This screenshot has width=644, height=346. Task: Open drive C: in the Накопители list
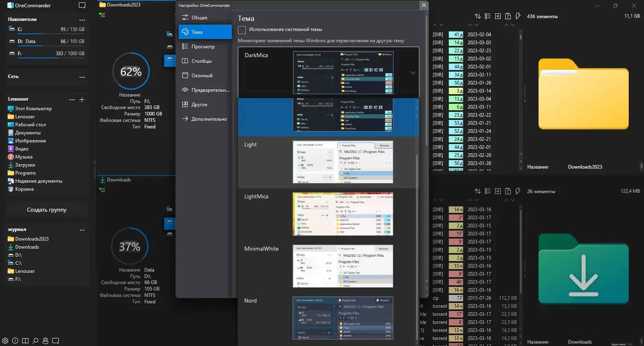47,30
